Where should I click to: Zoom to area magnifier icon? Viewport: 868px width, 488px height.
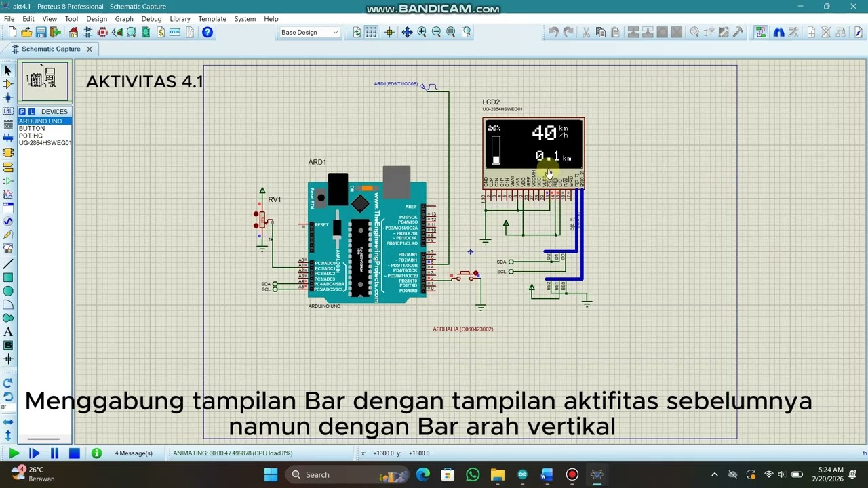466,32
